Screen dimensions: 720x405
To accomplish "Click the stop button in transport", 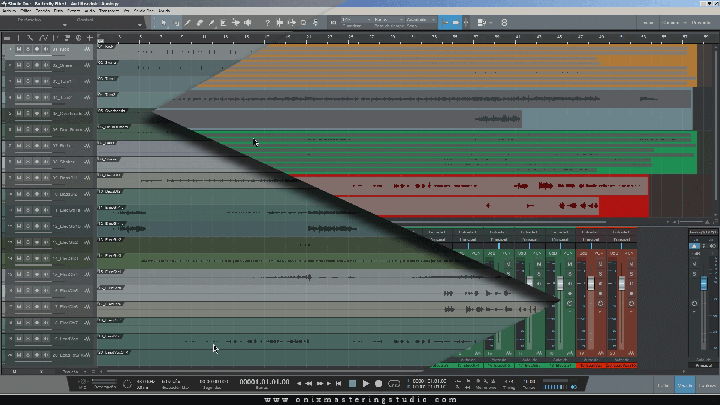I will pos(352,383).
